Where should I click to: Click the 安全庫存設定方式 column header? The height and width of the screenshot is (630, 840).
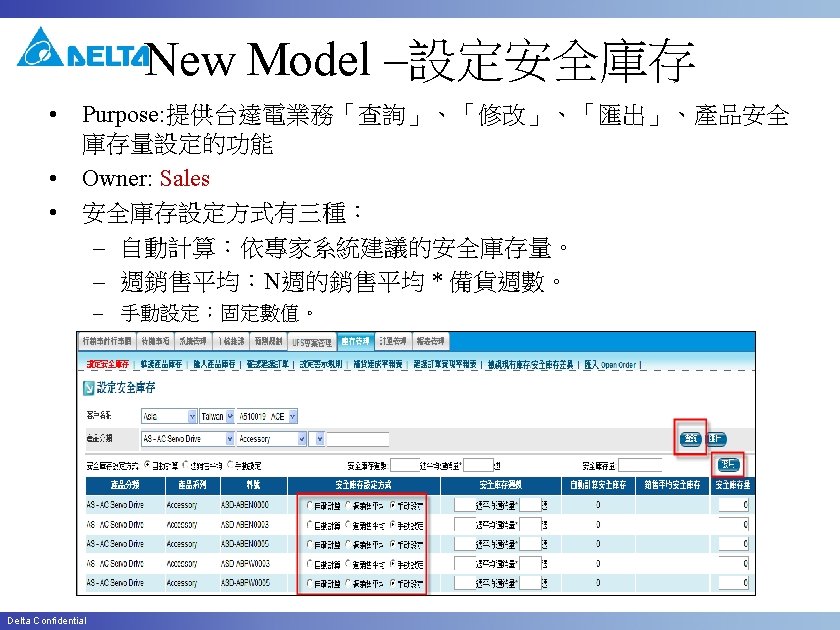pos(364,485)
